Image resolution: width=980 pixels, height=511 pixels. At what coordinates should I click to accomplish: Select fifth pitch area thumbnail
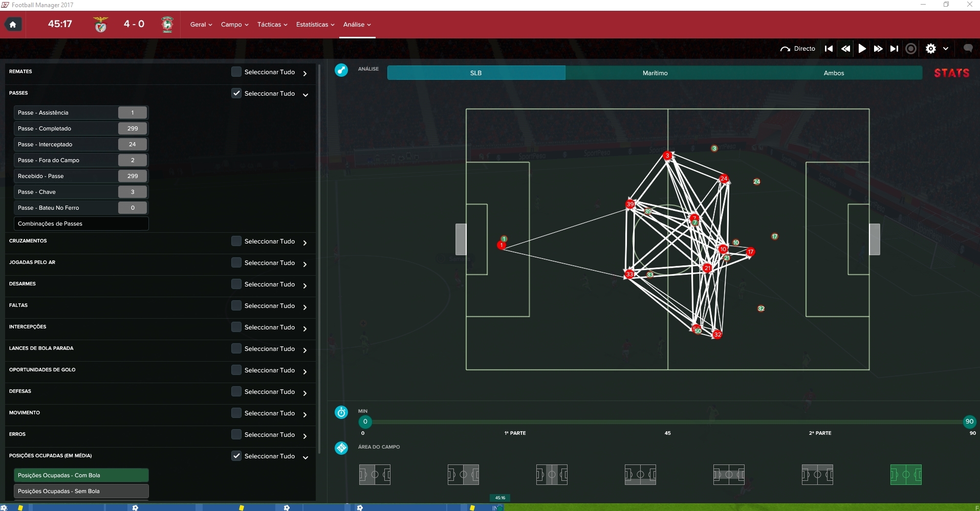[x=729, y=475]
